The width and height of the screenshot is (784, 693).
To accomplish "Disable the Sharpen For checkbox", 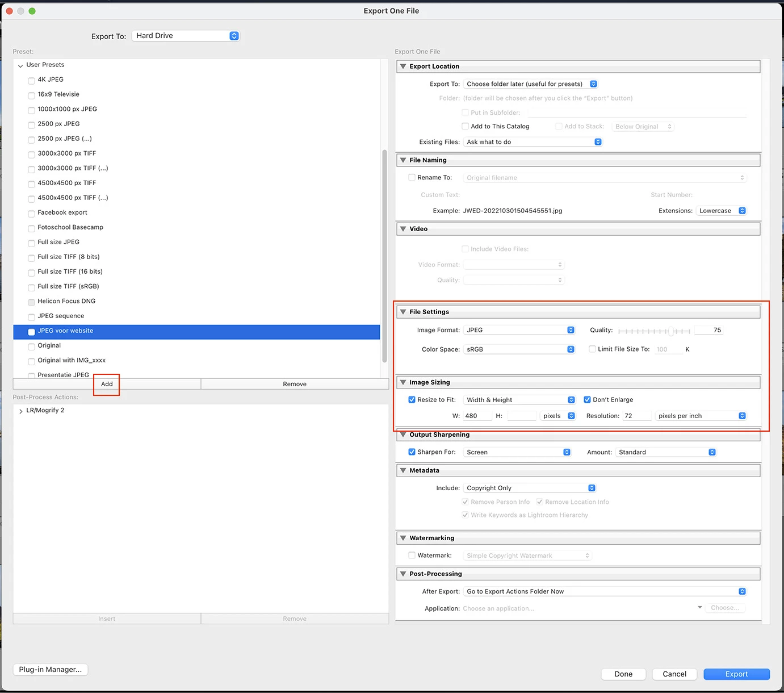I will (412, 452).
